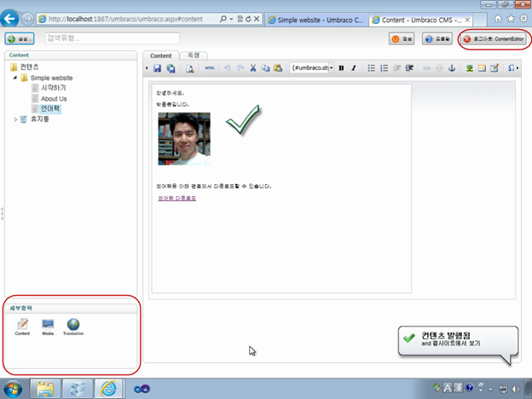Open the Media section icon
Screen dimensions: 532x399
pos(48,327)
